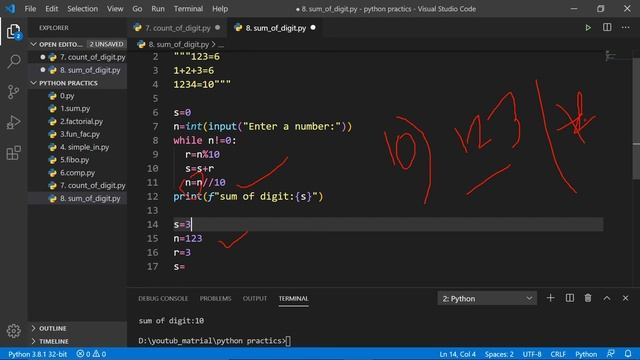Viewport: 640px width, 360px height.
Task: Select terminal dropdown showing 2: Python
Action: [x=487, y=298]
